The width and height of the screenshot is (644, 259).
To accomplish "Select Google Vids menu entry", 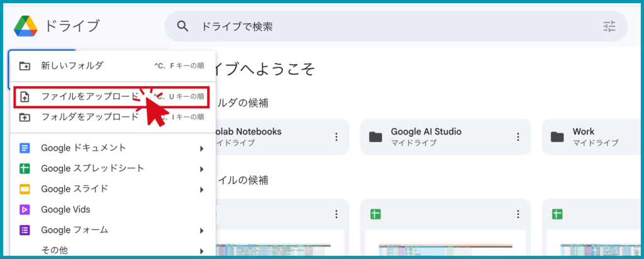I will pyautogui.click(x=113, y=209).
